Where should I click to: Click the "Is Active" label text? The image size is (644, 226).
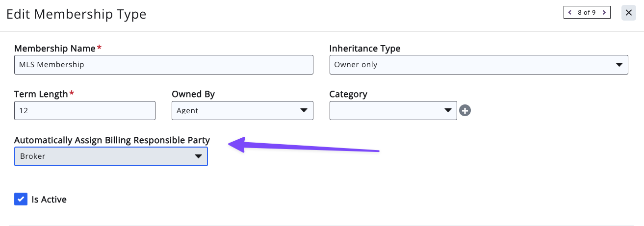point(49,200)
